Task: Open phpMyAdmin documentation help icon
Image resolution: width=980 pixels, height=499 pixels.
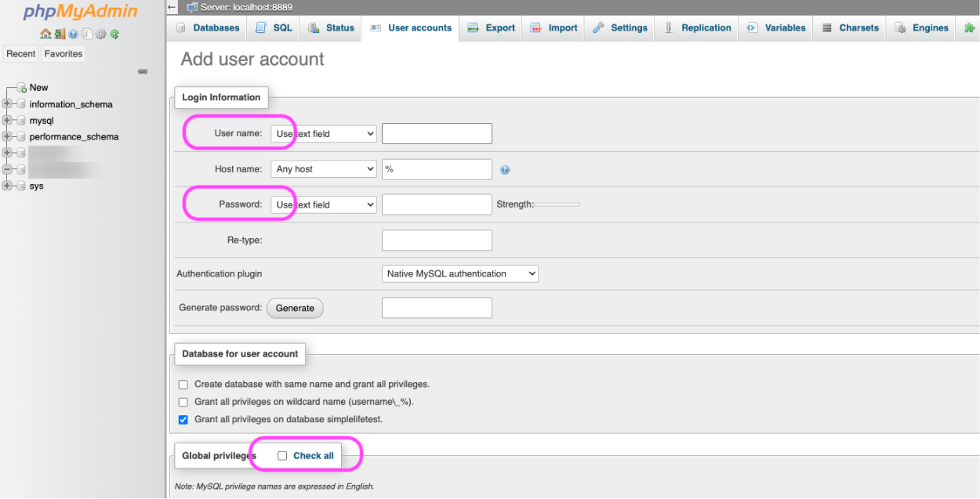Action: 73,34
